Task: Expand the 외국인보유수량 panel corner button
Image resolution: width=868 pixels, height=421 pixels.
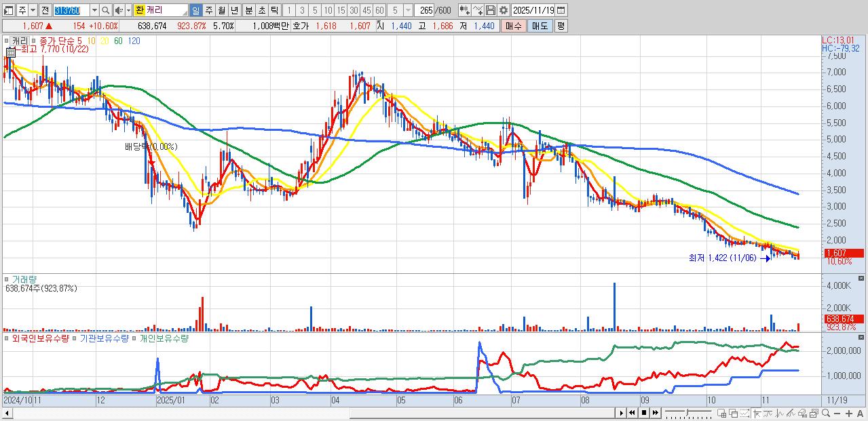Action: coord(862,337)
